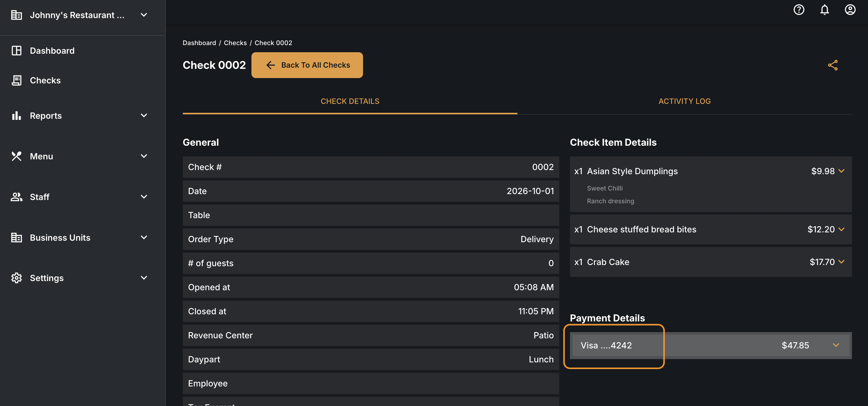Screen dimensions: 868x406
Task: Click the Visa ....4242 payment text
Action: click(x=606, y=345)
